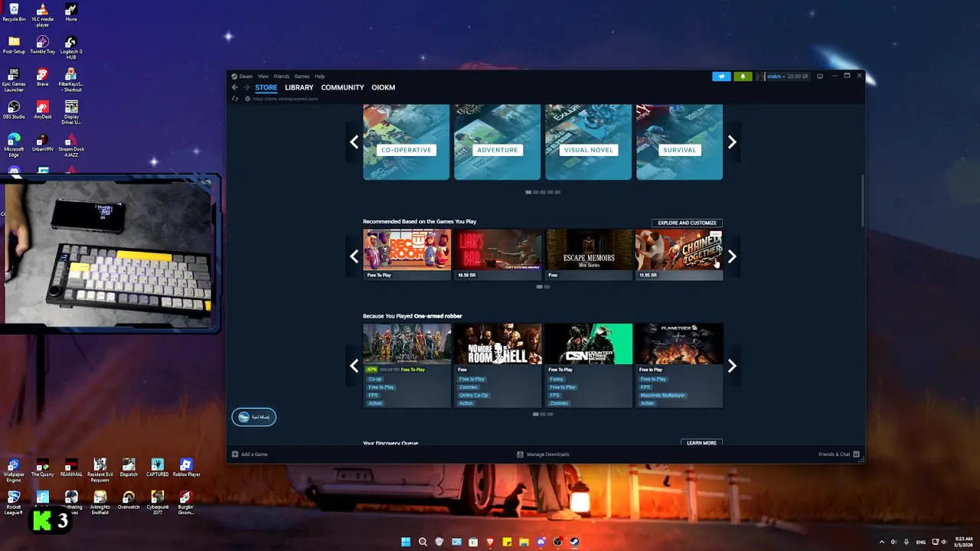The image size is (980, 551).
Task: Select the Roblox Player desktop icon
Action: pyautogui.click(x=186, y=468)
